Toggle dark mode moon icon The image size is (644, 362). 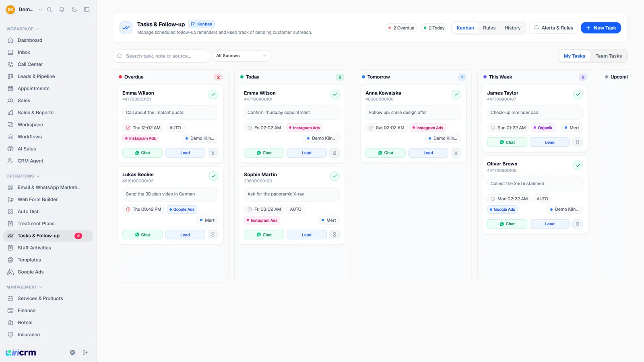[x=74, y=9]
